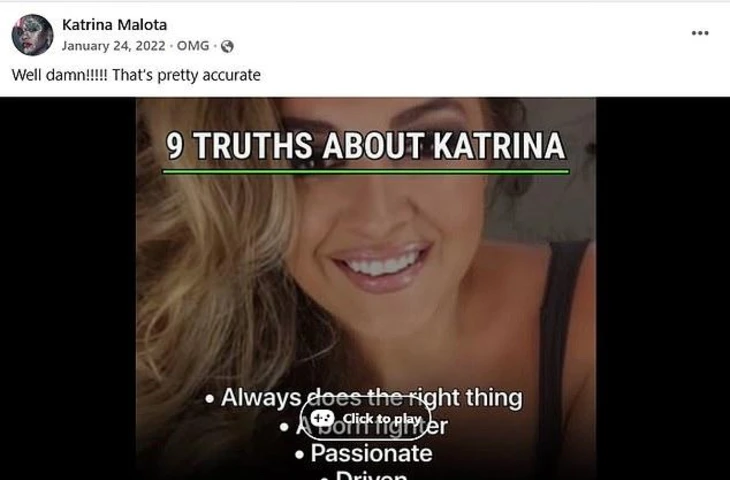Click the Passionate bullet text
730x480 pixels.
(x=364, y=453)
